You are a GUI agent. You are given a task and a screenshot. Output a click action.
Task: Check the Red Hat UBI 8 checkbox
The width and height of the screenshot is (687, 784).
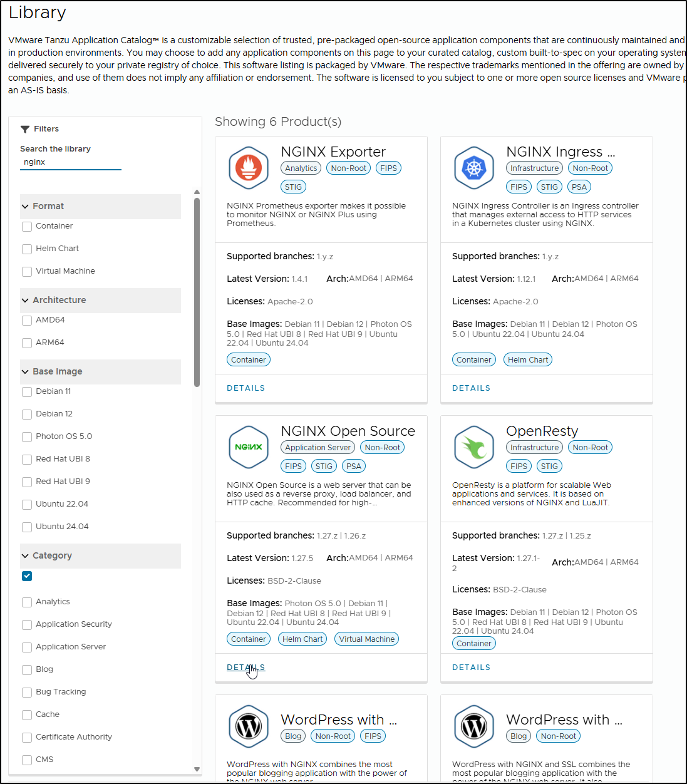pos(27,460)
